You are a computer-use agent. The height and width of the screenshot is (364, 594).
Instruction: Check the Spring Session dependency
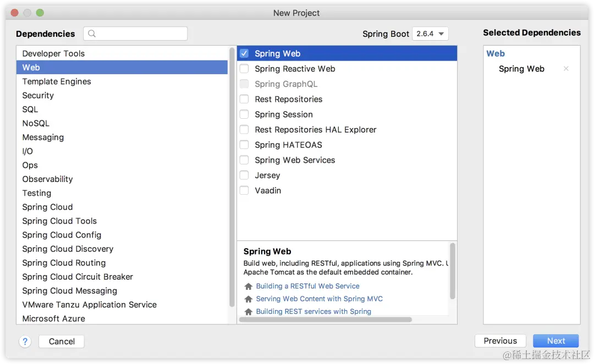click(x=244, y=114)
